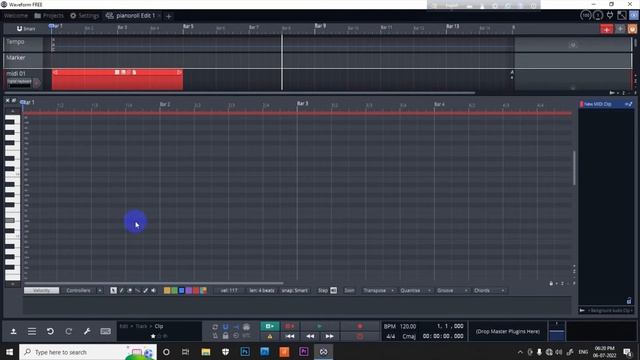This screenshot has height=360, width=640.
Task: Open the hamburger menu in bottom bar
Action: [32, 331]
